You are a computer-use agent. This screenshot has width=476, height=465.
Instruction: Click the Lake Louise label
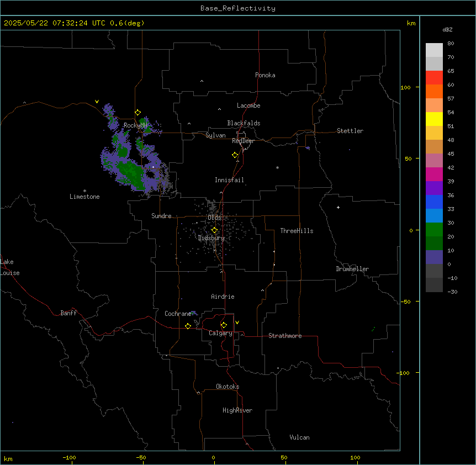click(x=10, y=267)
